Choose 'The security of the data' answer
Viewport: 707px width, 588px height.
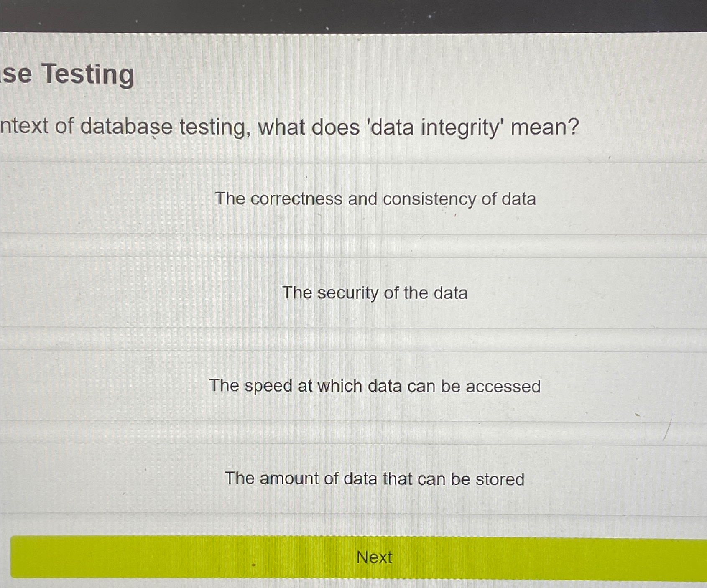coord(375,293)
